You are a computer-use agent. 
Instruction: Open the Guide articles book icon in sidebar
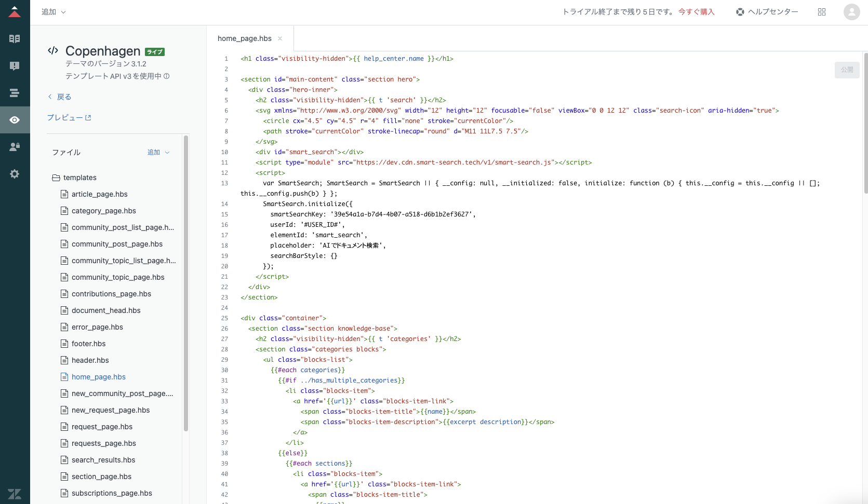[15, 39]
